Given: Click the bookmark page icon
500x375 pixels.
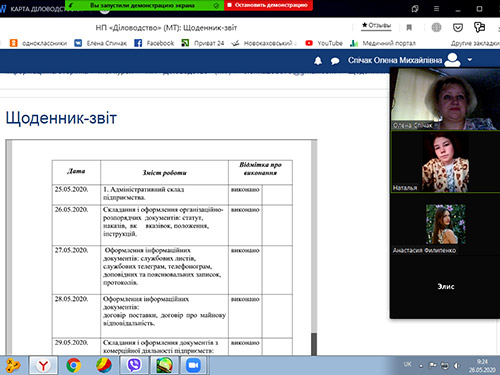Looking at the screenshot, I should (409, 28).
